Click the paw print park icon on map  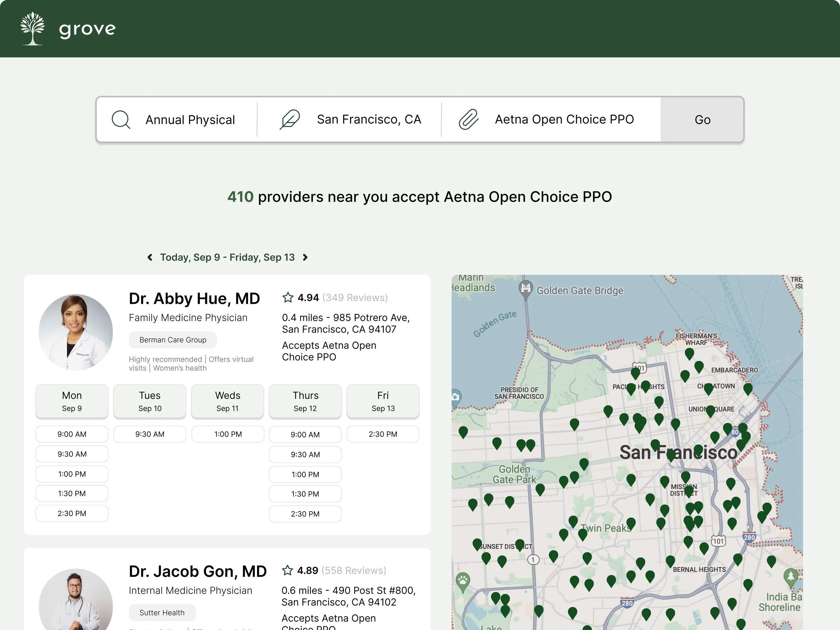(463, 581)
